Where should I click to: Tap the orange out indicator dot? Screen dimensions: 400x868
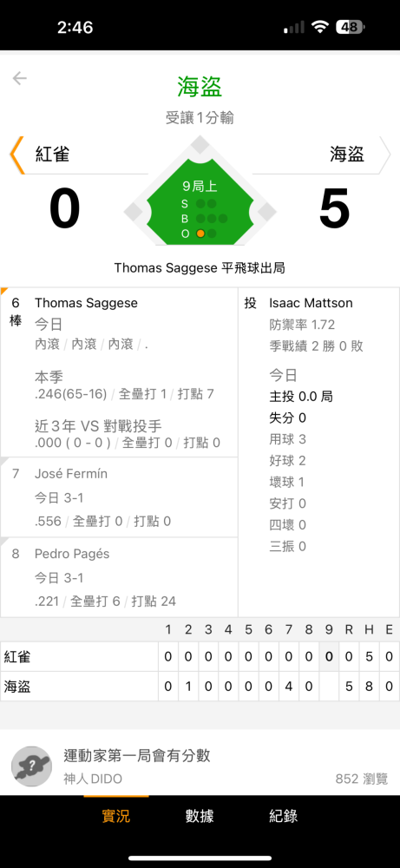coord(200,233)
